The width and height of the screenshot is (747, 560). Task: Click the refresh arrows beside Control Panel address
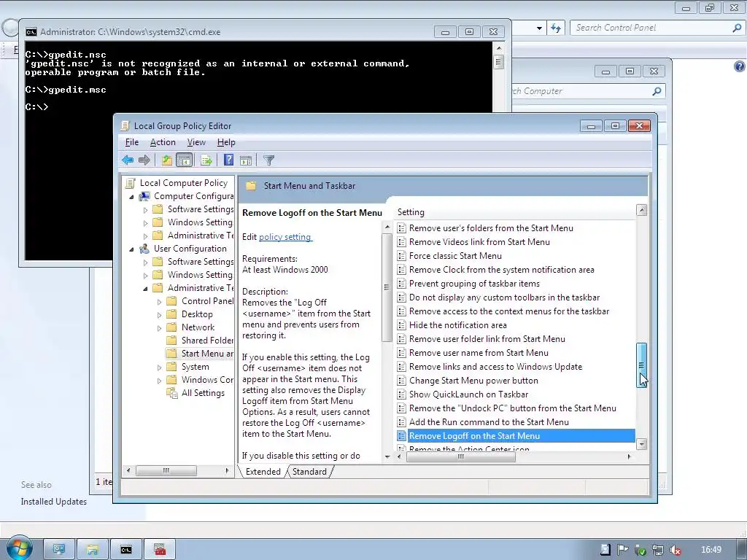(555, 28)
